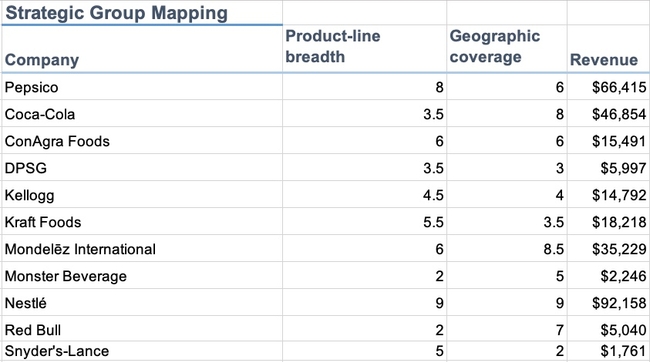
Task: Select DPSG's geographic coverage value 3
Action: (x=507, y=168)
